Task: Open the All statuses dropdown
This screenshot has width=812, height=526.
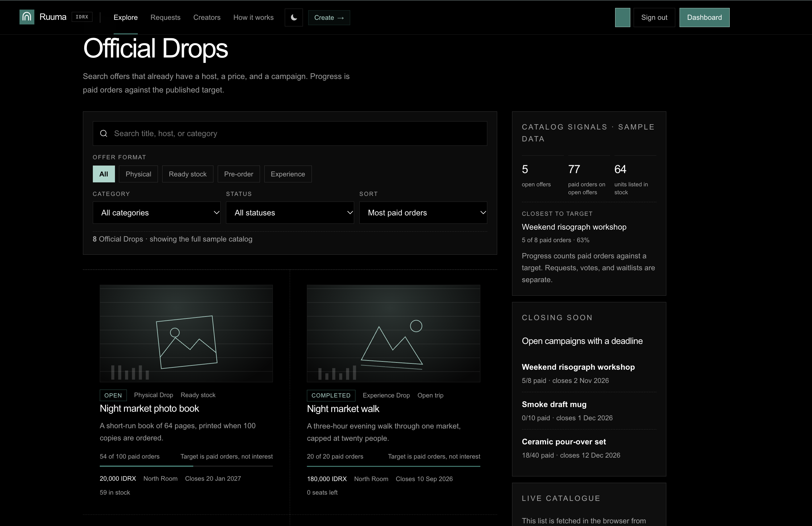Action: (290, 213)
